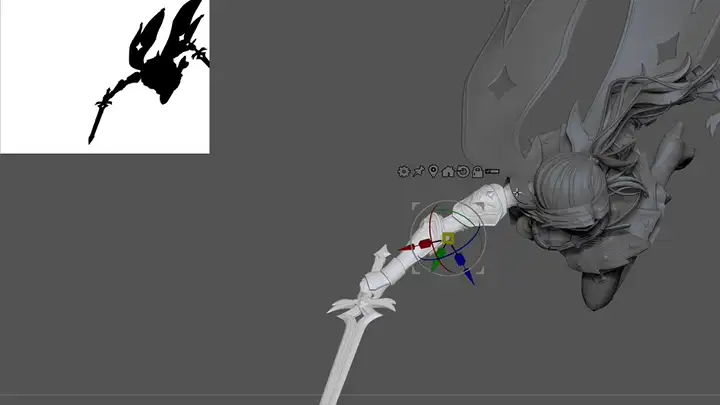
Task: Click the blue rotation ring on gizmo
Action: (x=470, y=248)
